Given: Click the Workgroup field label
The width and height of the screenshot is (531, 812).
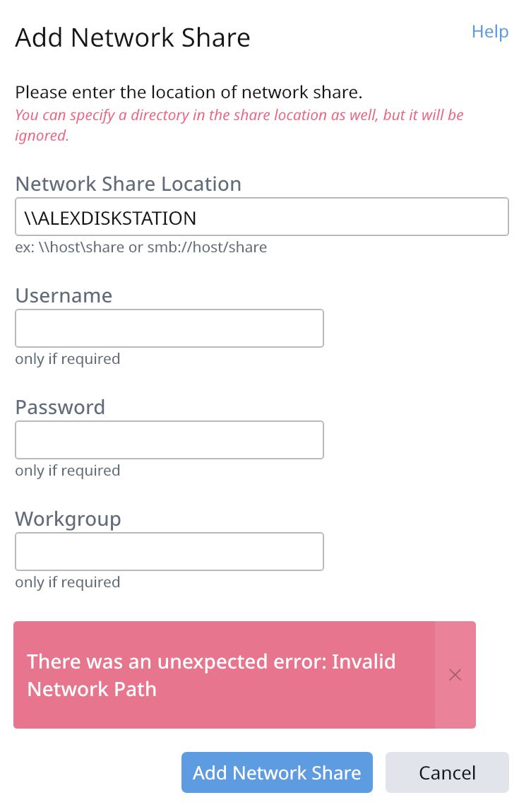Looking at the screenshot, I should tap(68, 519).
